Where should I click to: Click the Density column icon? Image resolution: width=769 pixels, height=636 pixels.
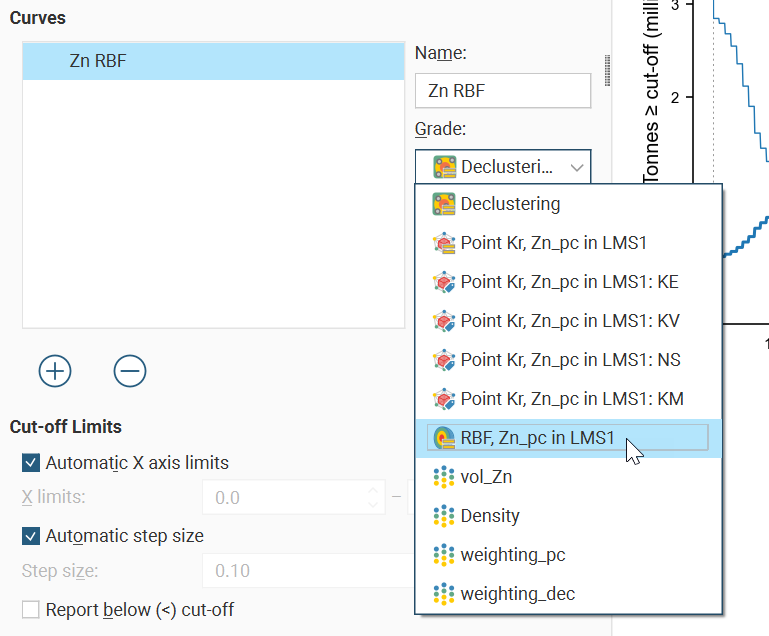point(444,516)
